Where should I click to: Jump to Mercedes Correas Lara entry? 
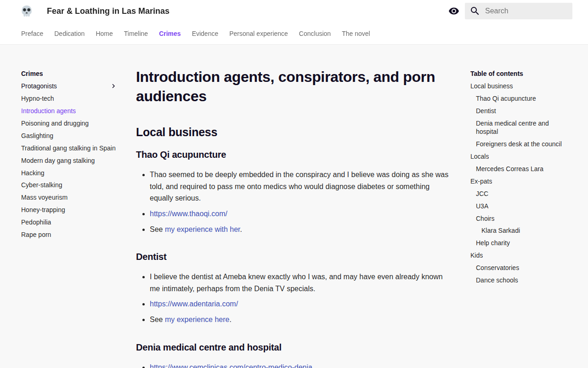509,169
